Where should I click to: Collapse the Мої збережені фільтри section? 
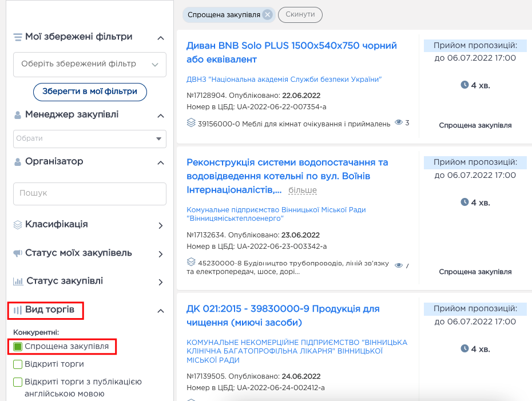161,38
